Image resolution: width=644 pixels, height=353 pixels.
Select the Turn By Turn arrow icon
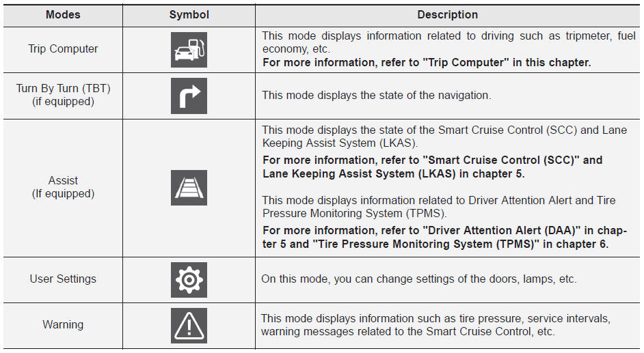pyautogui.click(x=189, y=96)
